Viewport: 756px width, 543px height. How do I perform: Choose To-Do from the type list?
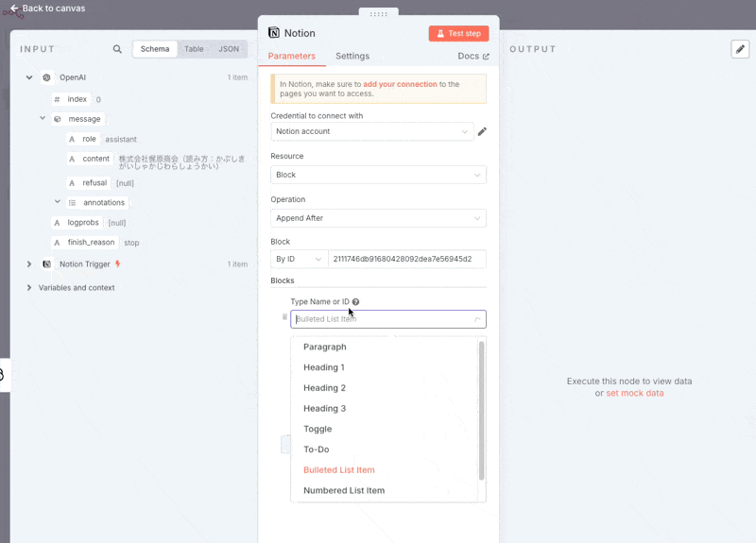[x=384, y=450]
